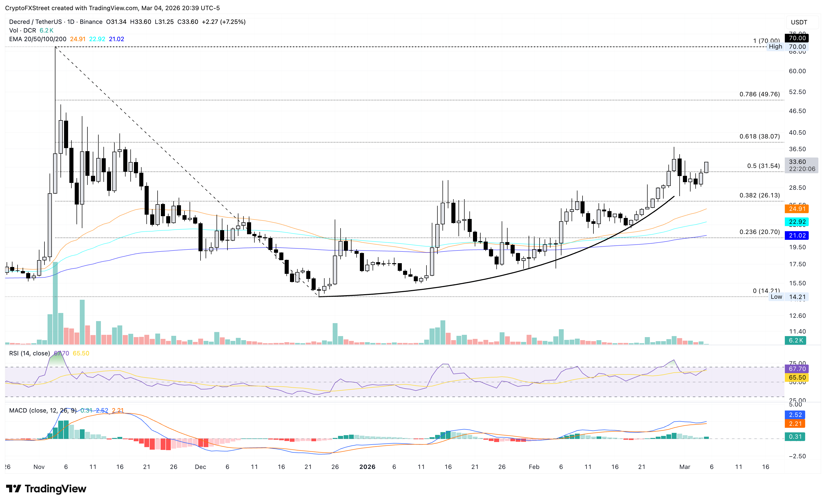Select the MACD (close, 12, 26, 9) legend
The width and height of the screenshot is (826, 504).
[43, 411]
